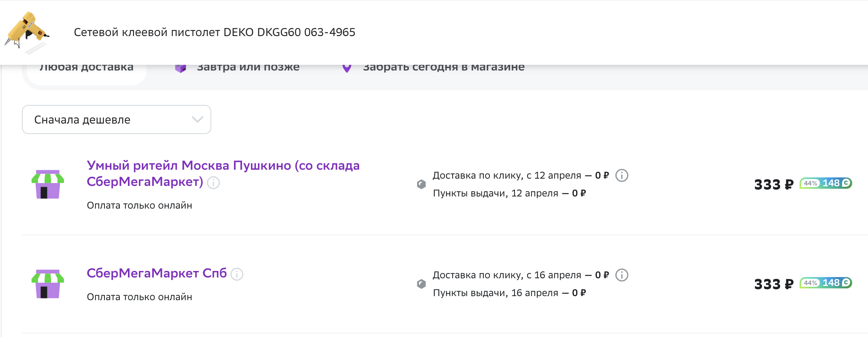Click product title 'Сетевой клеевой пистолет DEKO'

click(215, 32)
